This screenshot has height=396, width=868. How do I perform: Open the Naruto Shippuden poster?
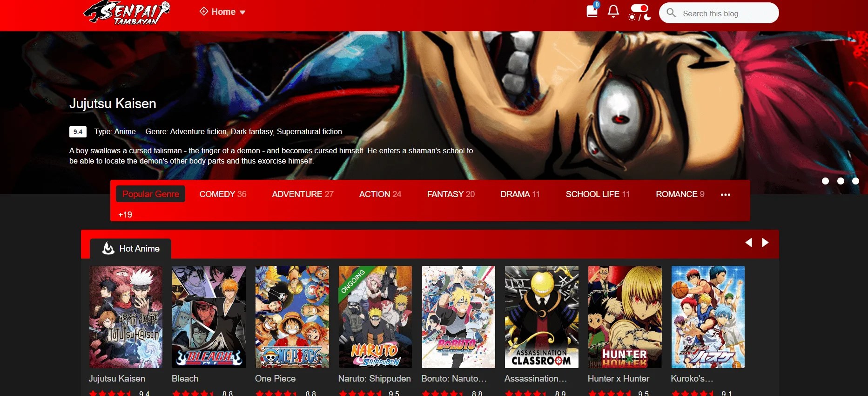coord(375,317)
